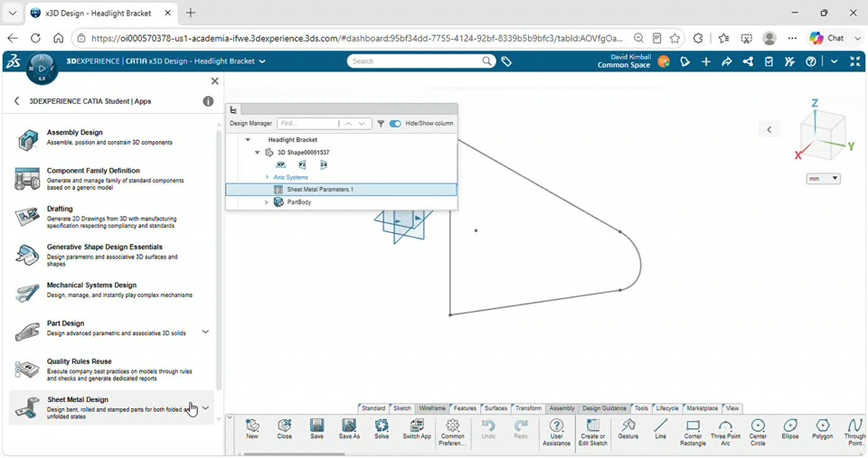
Task: Switch to the Transform tab
Action: [x=528, y=408]
